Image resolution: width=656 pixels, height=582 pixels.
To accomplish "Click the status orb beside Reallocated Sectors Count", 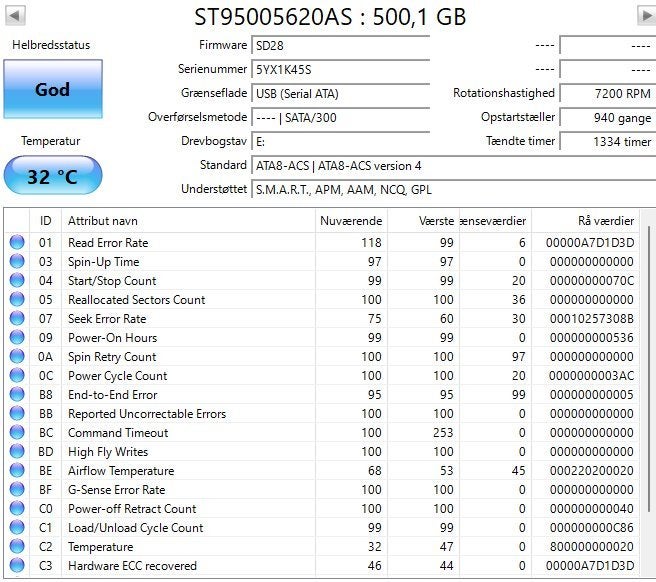I will pyautogui.click(x=17, y=299).
